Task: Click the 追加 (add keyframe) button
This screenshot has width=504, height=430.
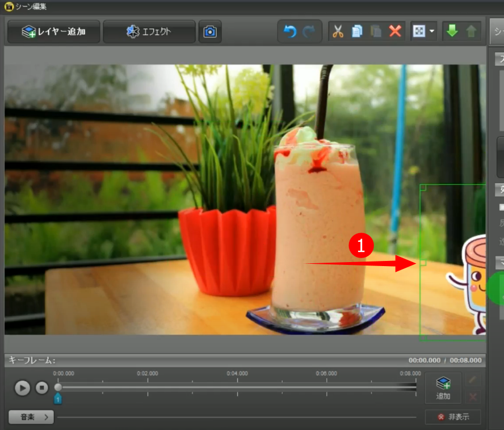Action: pos(443,388)
